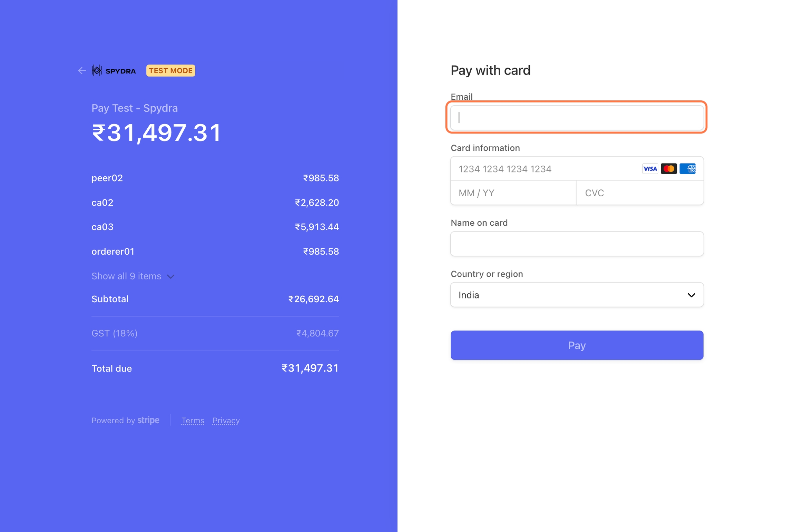The height and width of the screenshot is (532, 795).
Task: Open the Terms link
Action: coord(193,421)
